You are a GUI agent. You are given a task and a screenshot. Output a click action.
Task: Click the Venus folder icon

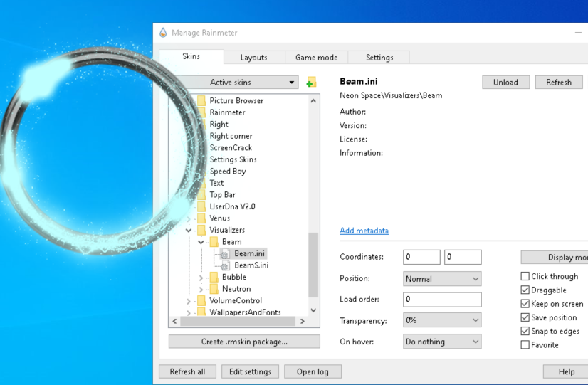click(201, 218)
